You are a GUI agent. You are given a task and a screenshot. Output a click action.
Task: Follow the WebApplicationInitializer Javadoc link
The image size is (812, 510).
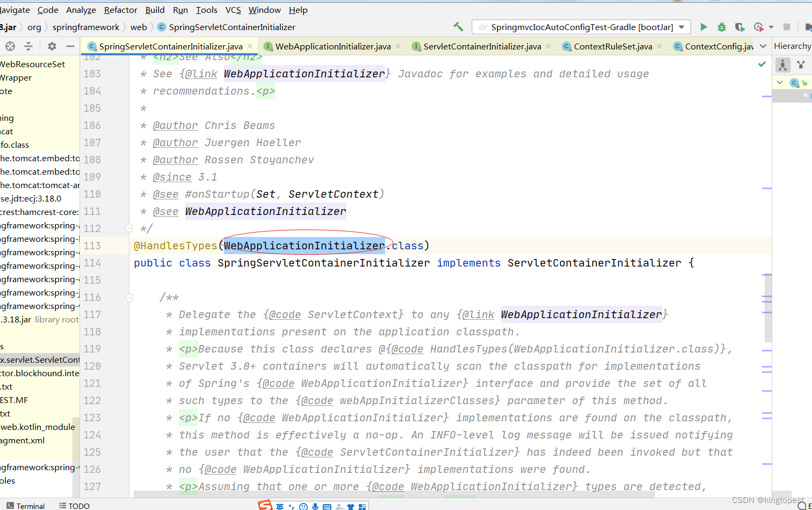(x=304, y=74)
